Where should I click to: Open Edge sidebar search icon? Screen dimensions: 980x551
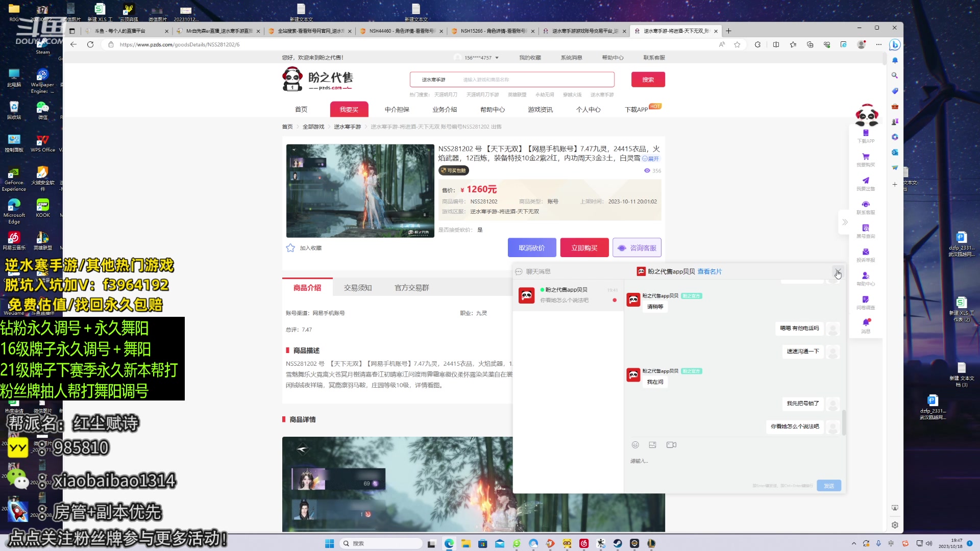[x=895, y=75]
